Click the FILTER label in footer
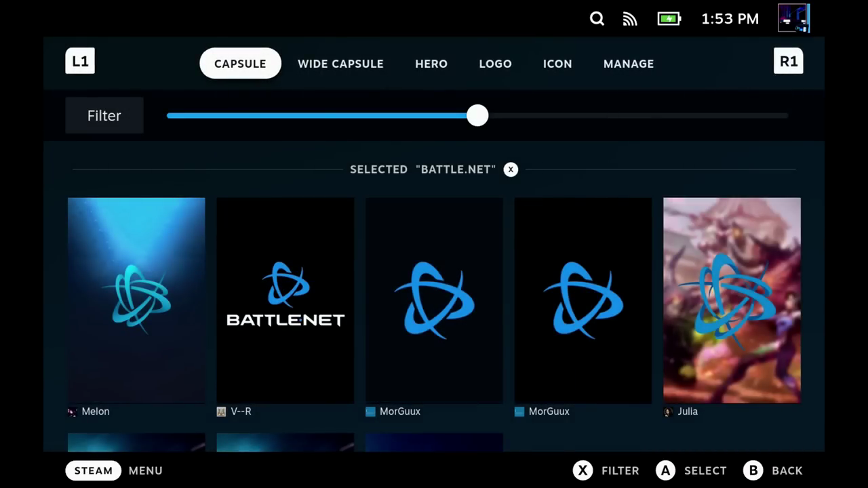This screenshot has width=868, height=488. 620,470
